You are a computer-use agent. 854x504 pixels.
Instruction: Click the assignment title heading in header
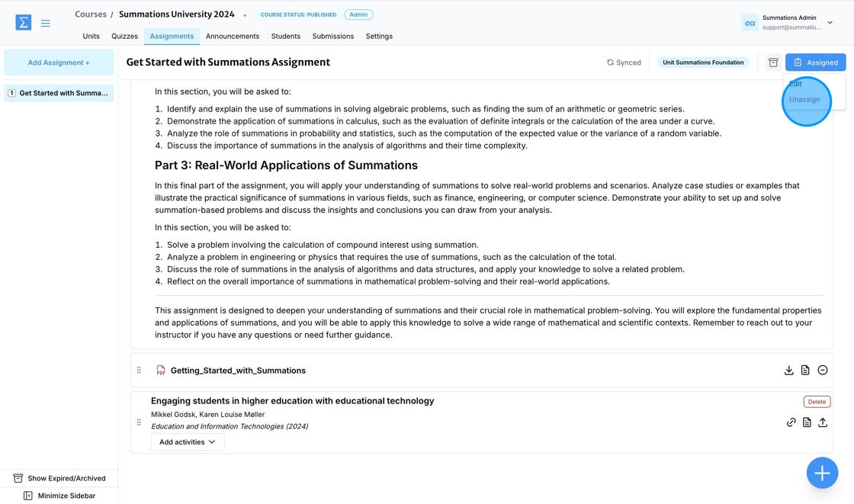228,62
